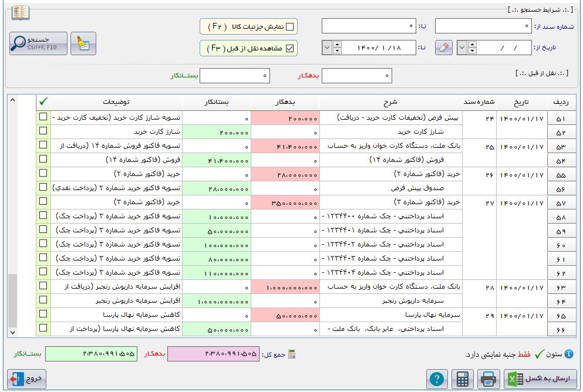Click the شماره سند column header
The image size is (583, 392).
[479, 102]
